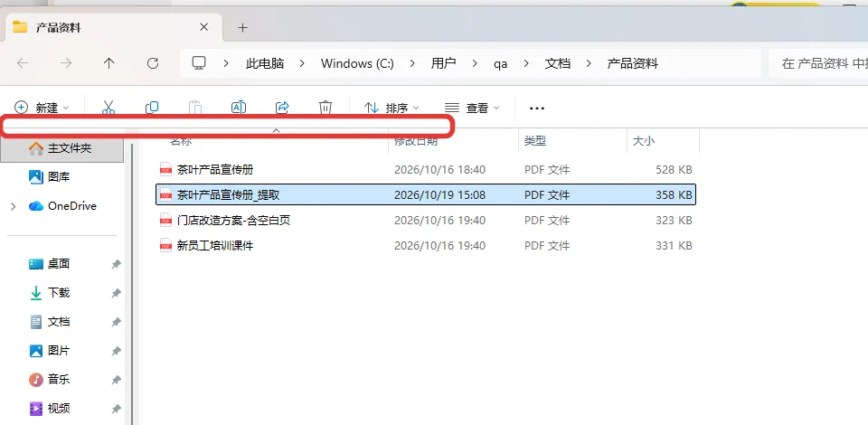This screenshot has height=425, width=868.
Task: Click the pin icon beside 图片
Action: pos(117,351)
